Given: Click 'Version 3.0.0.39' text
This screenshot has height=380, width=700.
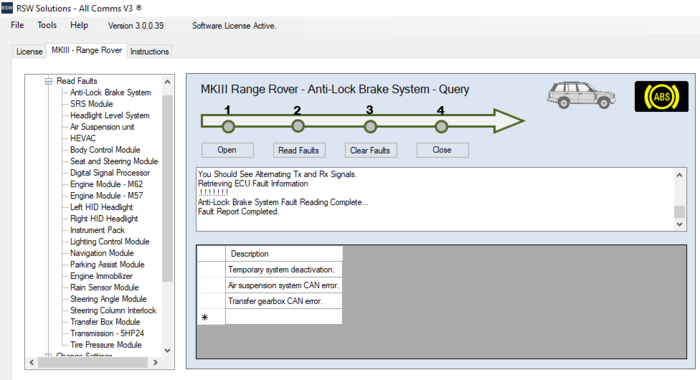Looking at the screenshot, I should 136,26.
